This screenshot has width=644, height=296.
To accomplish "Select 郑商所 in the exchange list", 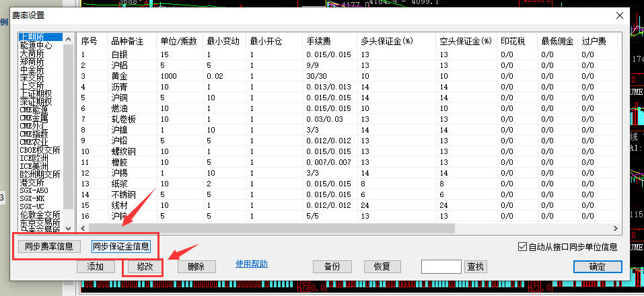I will [x=40, y=62].
